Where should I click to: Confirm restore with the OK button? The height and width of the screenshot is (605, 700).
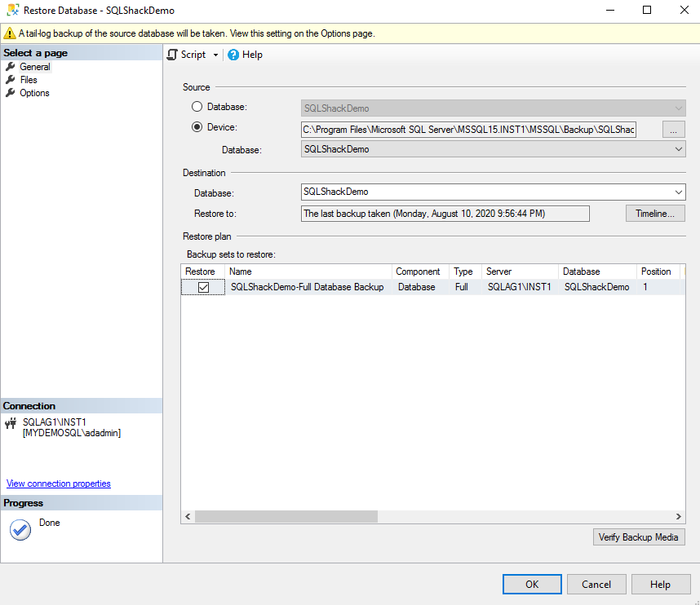pyautogui.click(x=531, y=584)
